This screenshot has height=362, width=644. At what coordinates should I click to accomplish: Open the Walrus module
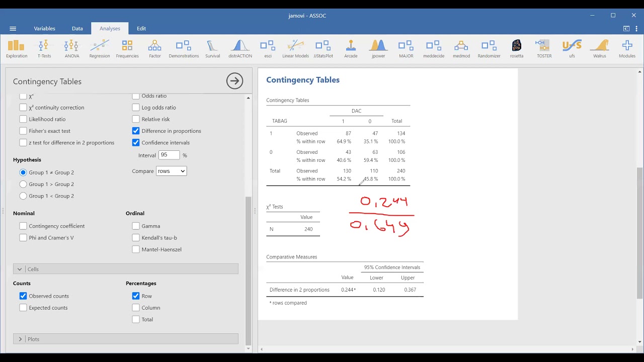click(x=600, y=49)
